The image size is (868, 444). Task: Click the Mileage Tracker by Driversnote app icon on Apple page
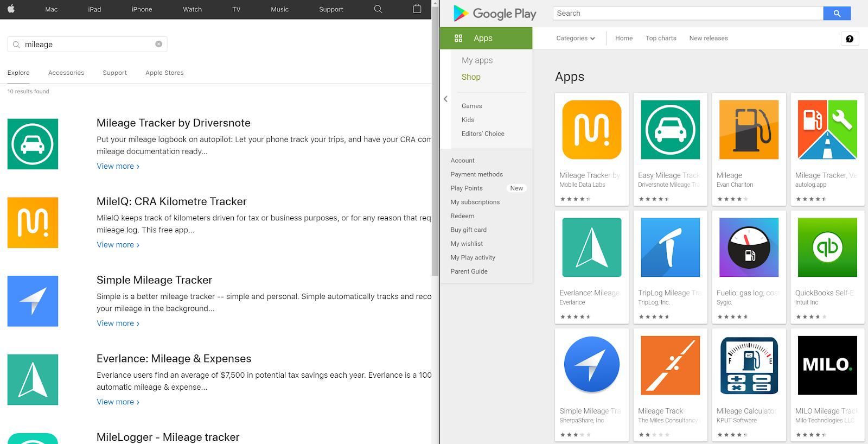pyautogui.click(x=33, y=144)
